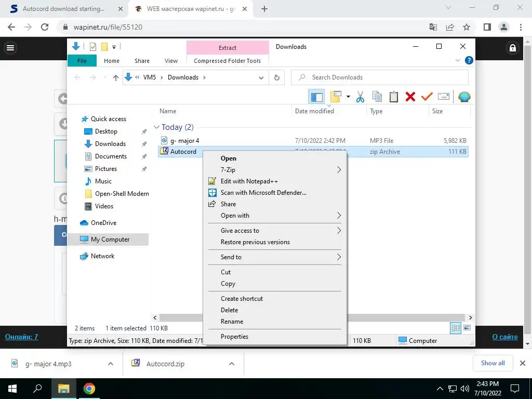
Task: Click the orange checkmark Properties toolbar icon
Action: coord(427,97)
